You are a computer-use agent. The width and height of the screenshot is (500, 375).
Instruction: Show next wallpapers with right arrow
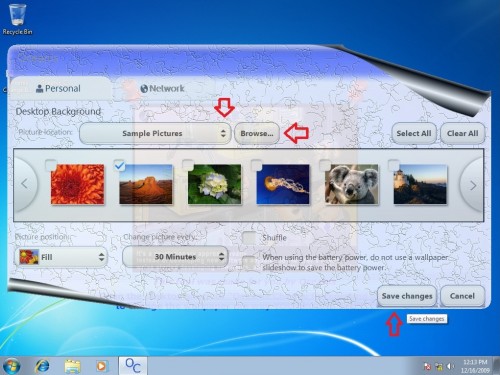click(x=472, y=185)
